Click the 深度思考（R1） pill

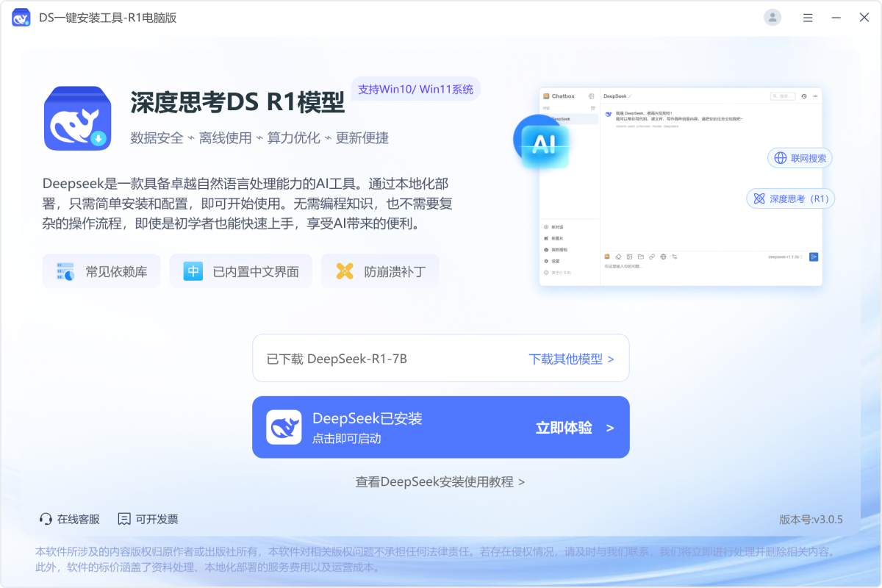pos(791,198)
